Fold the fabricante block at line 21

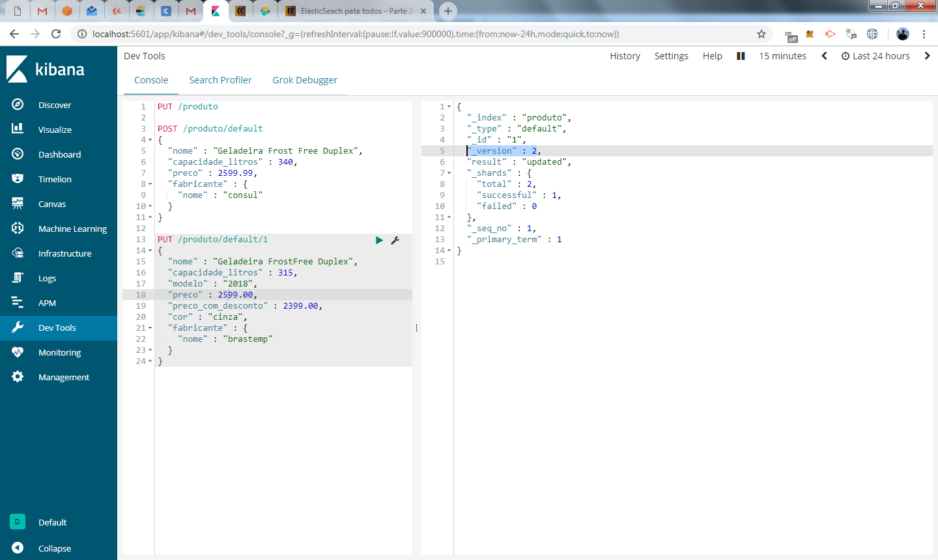pyautogui.click(x=150, y=328)
